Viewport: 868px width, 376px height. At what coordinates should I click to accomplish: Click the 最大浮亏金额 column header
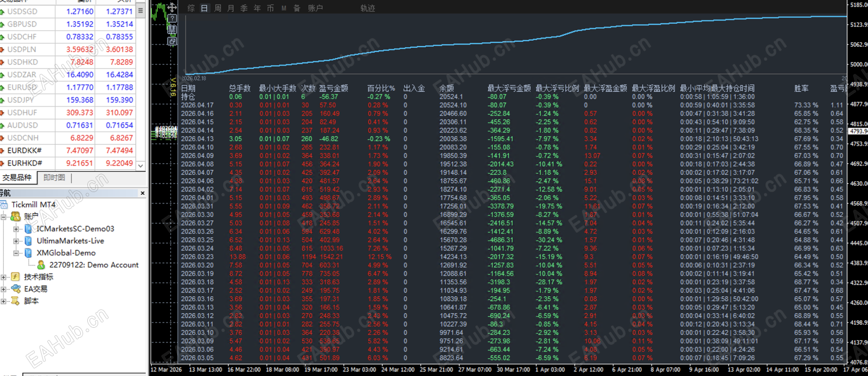509,88
